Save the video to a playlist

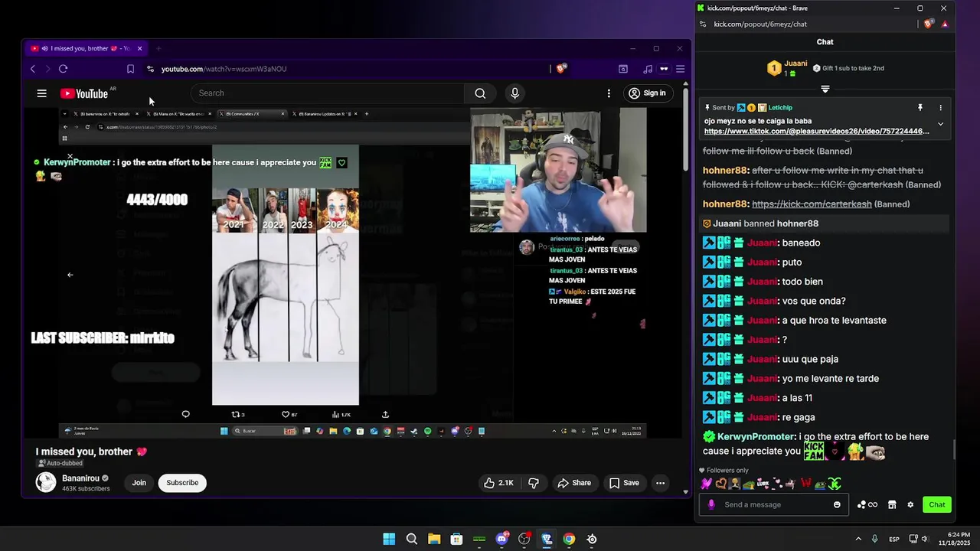(x=623, y=483)
